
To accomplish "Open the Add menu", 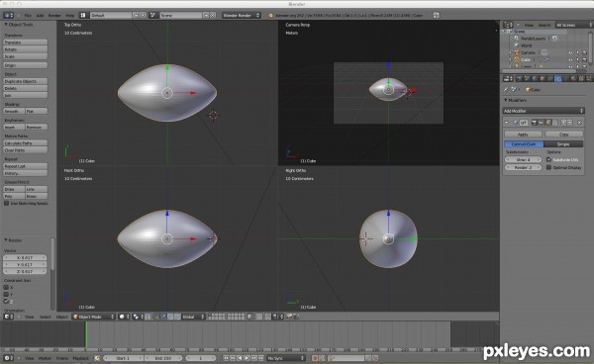I will tap(40, 16).
